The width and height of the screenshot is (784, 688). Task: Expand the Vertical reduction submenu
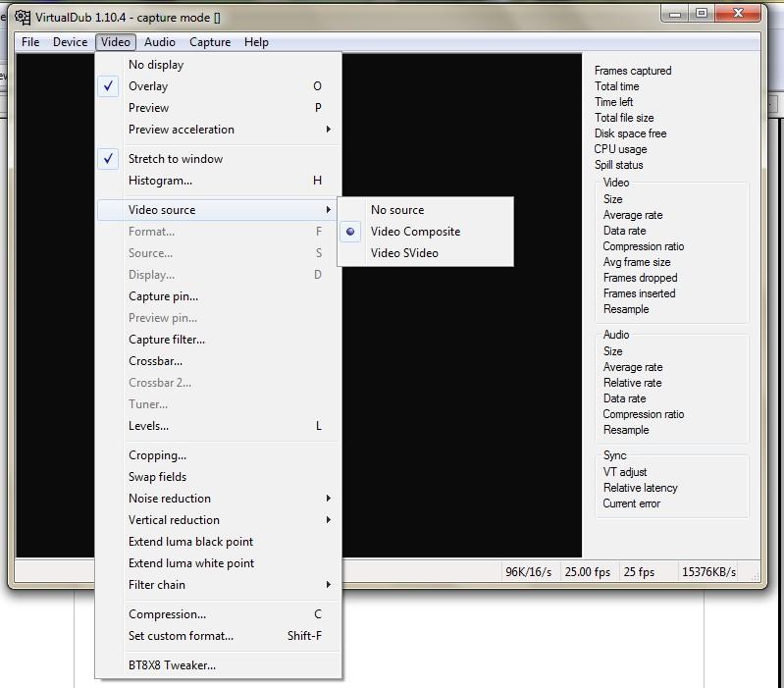[219, 519]
